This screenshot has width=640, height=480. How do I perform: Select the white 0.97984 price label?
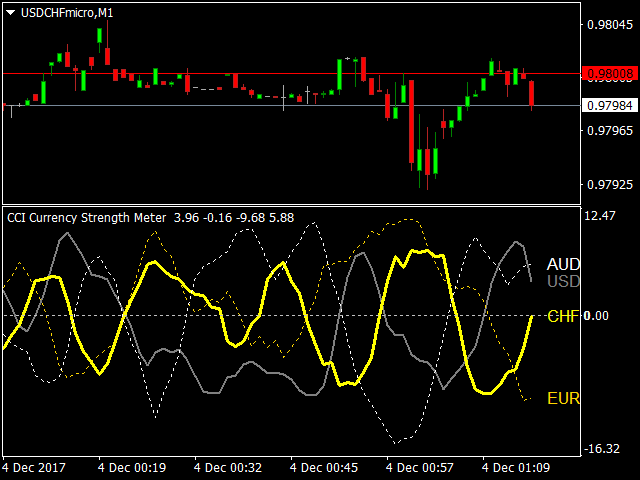pos(610,105)
